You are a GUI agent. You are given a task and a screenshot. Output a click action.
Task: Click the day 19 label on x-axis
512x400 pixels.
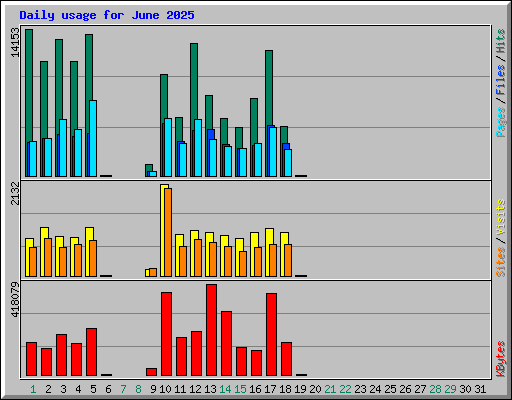(300, 389)
